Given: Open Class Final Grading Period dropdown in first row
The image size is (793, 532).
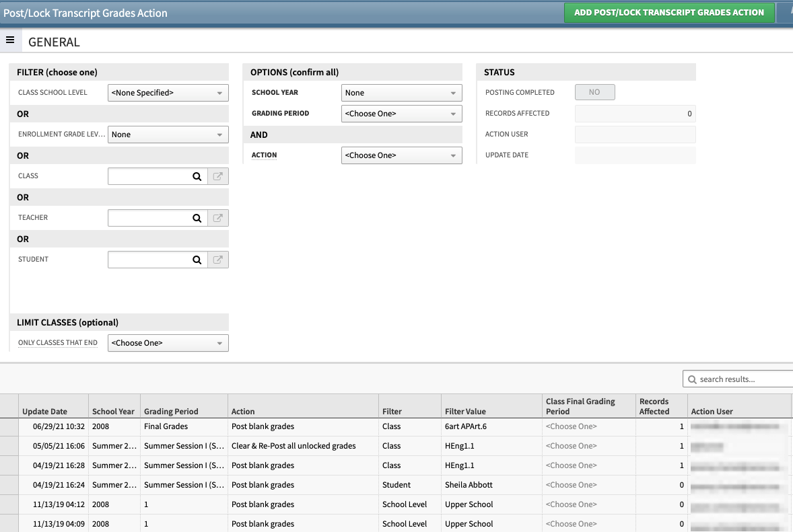Looking at the screenshot, I should pos(572,426).
